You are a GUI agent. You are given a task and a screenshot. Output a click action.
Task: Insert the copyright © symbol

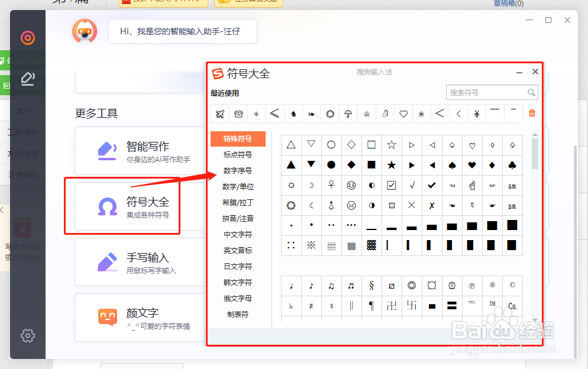coord(512,286)
